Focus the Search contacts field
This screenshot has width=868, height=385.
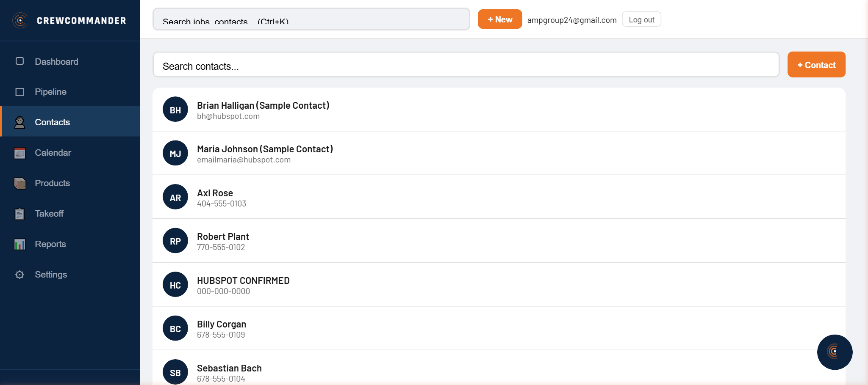click(x=465, y=66)
